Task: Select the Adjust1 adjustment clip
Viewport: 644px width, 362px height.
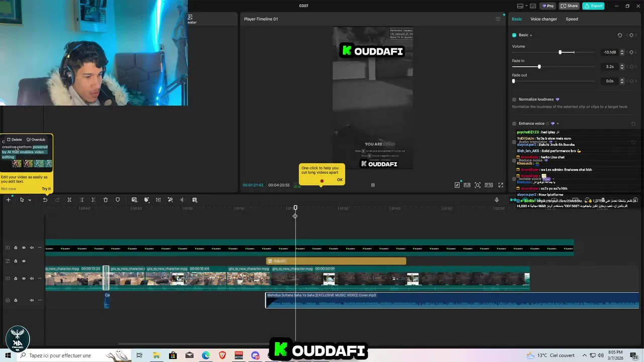Action: tap(336, 261)
